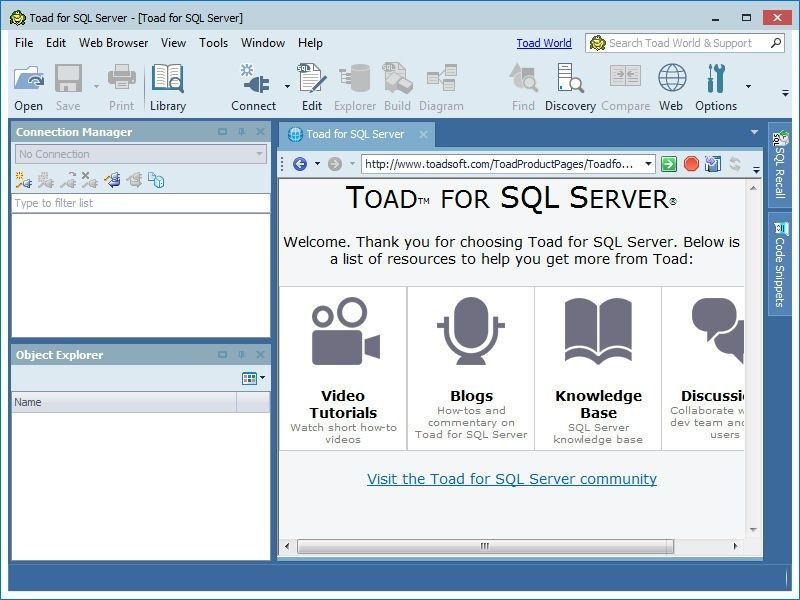The height and width of the screenshot is (600, 800).
Task: Click the green Go navigate icon
Action: coord(668,164)
